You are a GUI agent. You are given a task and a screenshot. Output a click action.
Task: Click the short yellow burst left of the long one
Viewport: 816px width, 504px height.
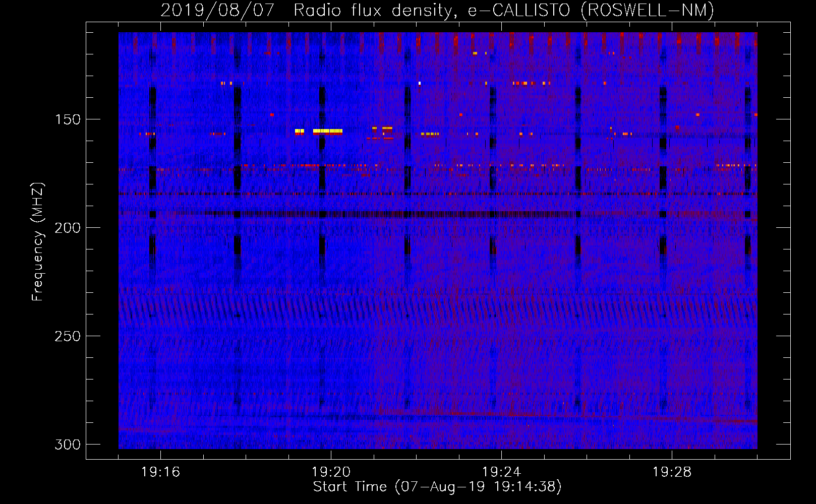(x=300, y=131)
